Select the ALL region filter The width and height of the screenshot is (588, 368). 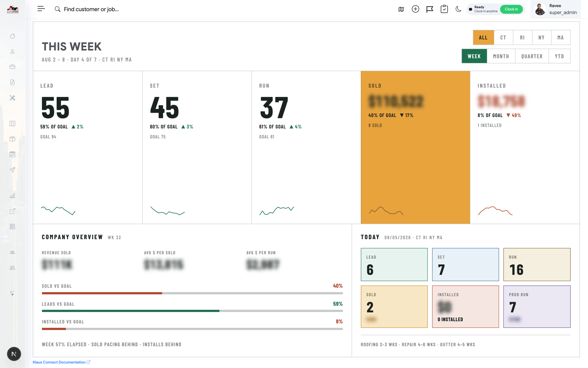[x=483, y=38]
